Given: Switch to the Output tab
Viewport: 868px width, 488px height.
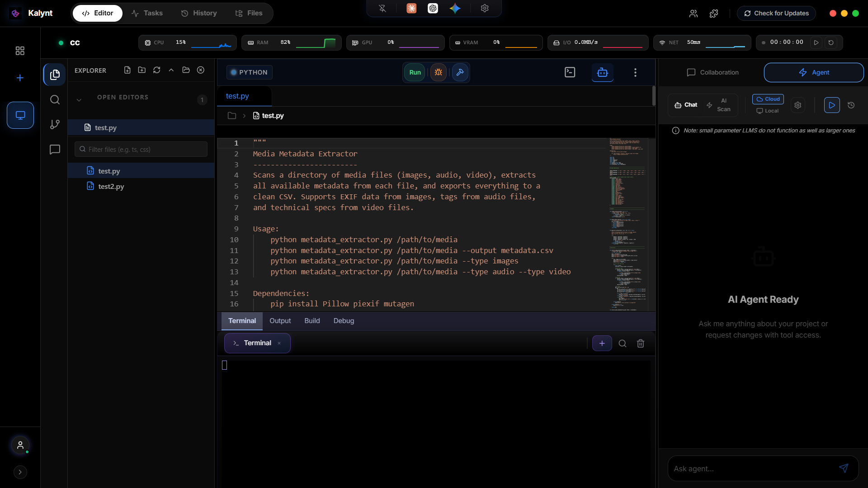Looking at the screenshot, I should point(279,321).
